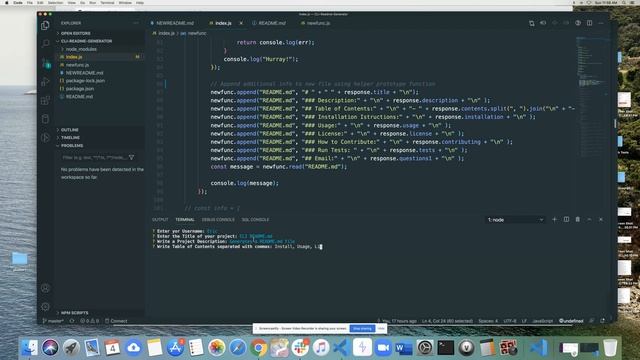Image resolution: width=640 pixels, height=360 pixels.
Task: Open Google Chrome from the Dock
Action: point(258,348)
